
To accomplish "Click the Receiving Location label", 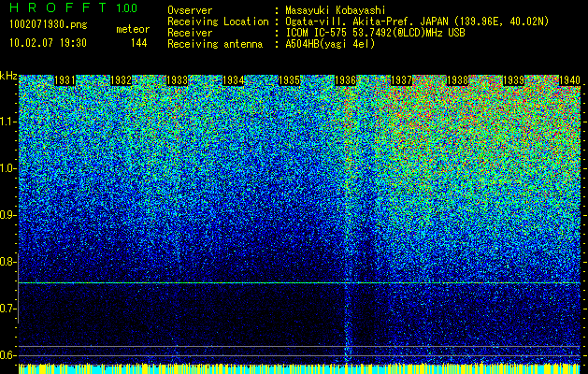I will 218,22.
